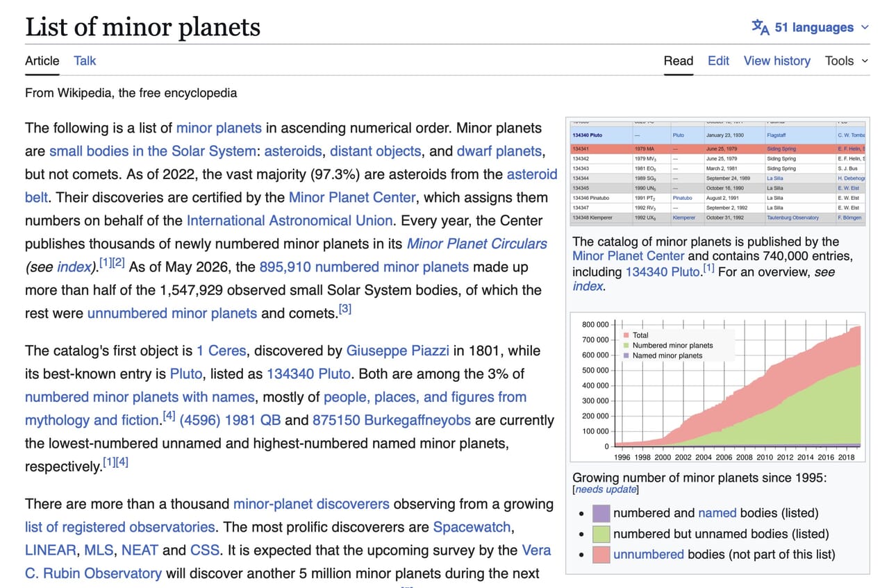Click the green numbered but unnamed swatch
The height and width of the screenshot is (588, 889).
click(601, 534)
